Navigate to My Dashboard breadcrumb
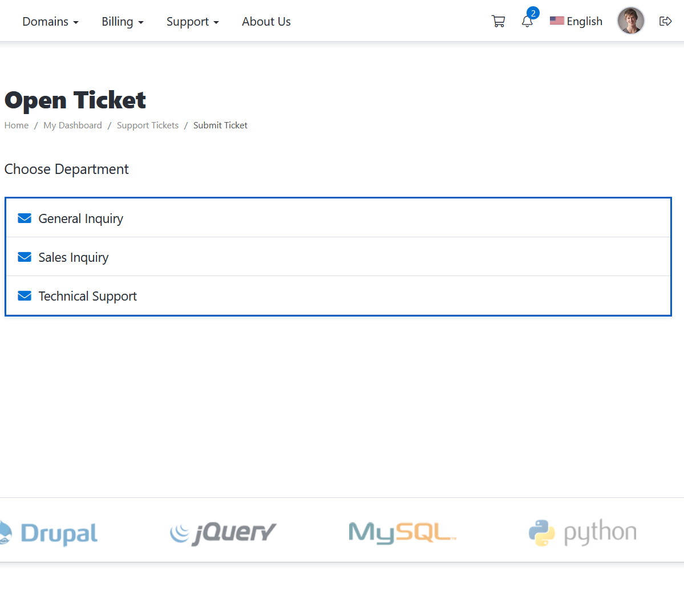684x616 pixels. click(x=72, y=125)
